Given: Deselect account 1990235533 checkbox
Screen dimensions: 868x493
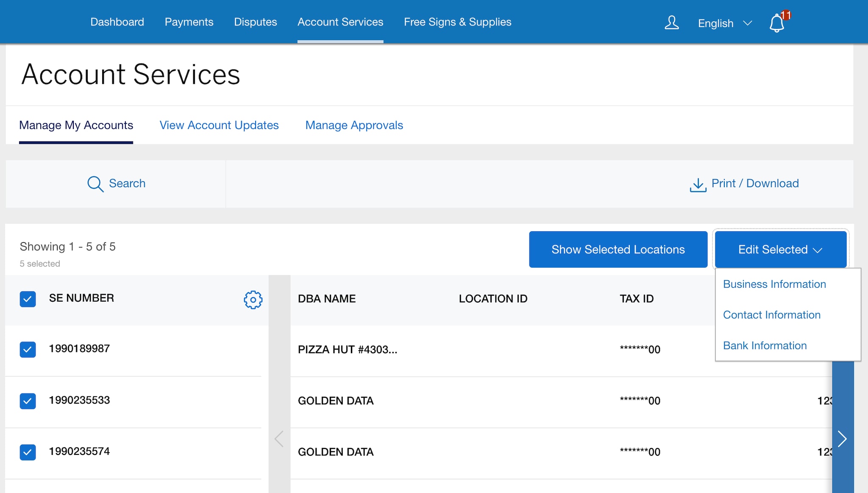Looking at the screenshot, I should click(28, 401).
